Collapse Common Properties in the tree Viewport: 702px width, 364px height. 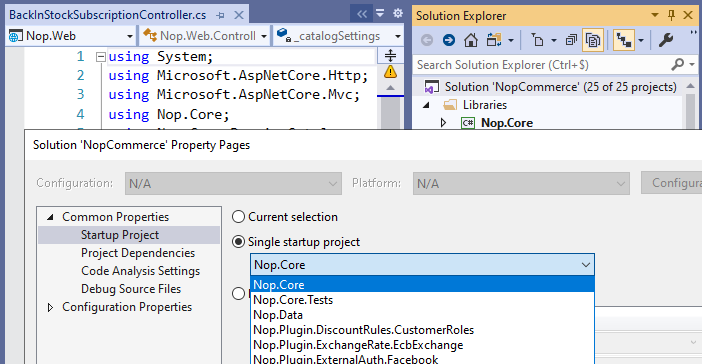coord(50,217)
